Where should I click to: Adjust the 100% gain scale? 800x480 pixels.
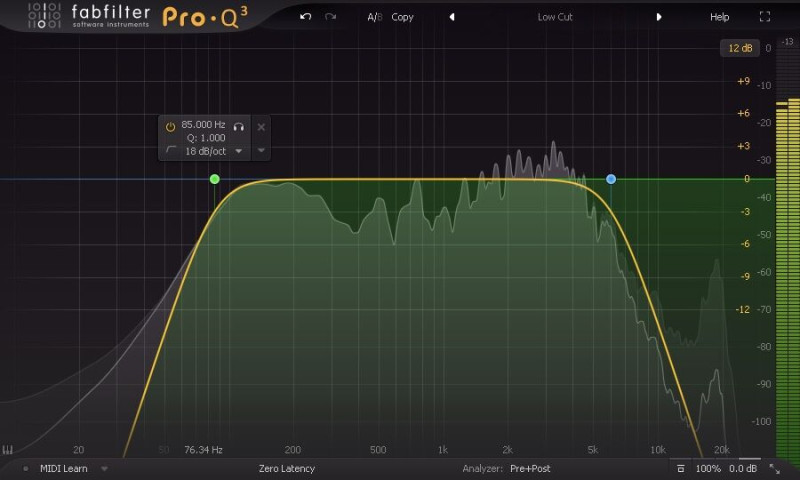pos(708,468)
